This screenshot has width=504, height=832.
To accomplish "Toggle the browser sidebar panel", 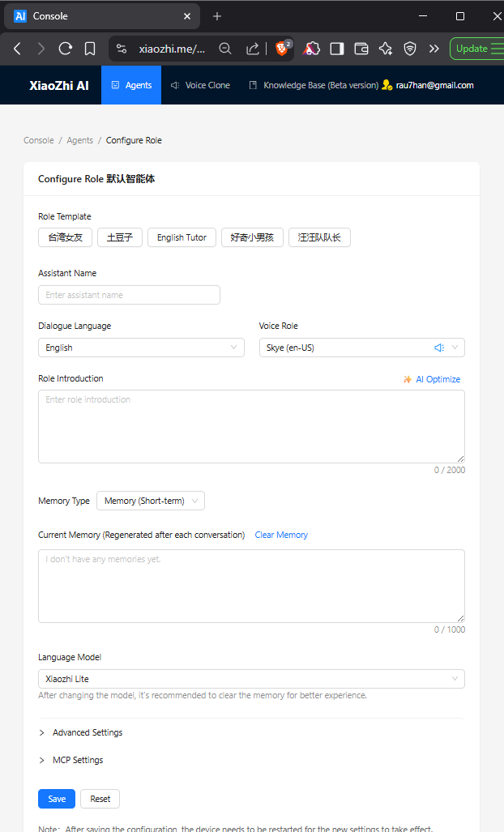I will coord(337,49).
